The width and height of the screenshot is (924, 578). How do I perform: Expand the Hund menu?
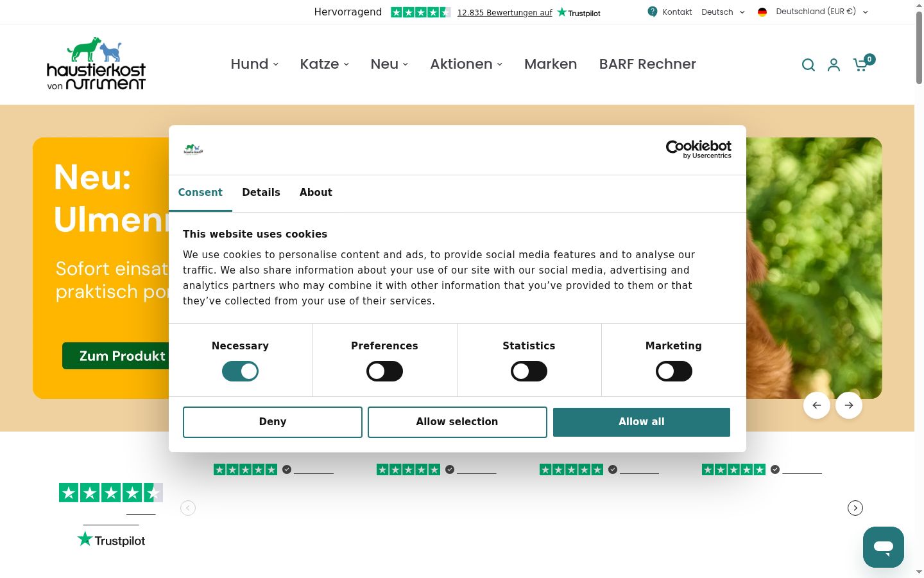coord(255,64)
